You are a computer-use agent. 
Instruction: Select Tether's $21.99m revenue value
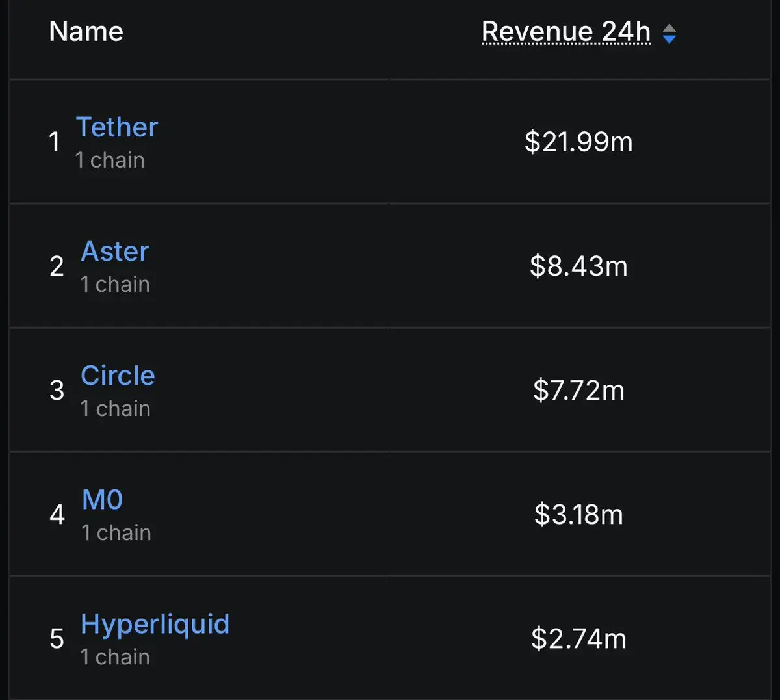(578, 142)
